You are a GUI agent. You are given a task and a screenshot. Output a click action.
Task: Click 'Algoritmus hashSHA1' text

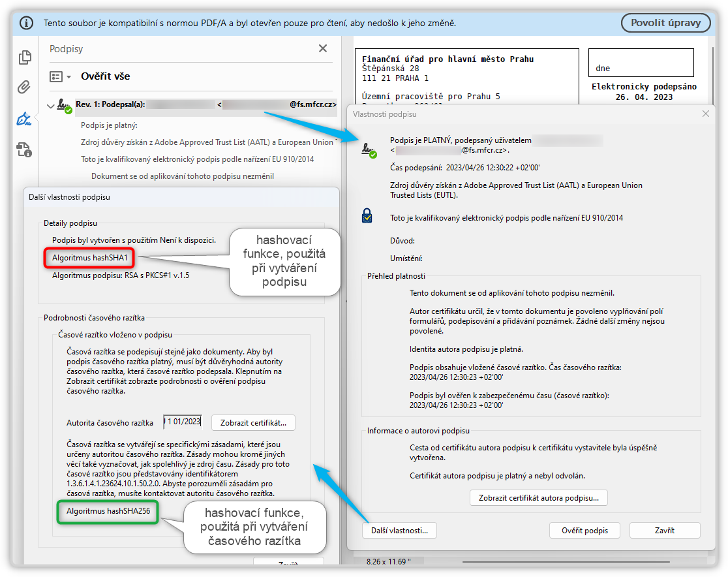(89, 258)
